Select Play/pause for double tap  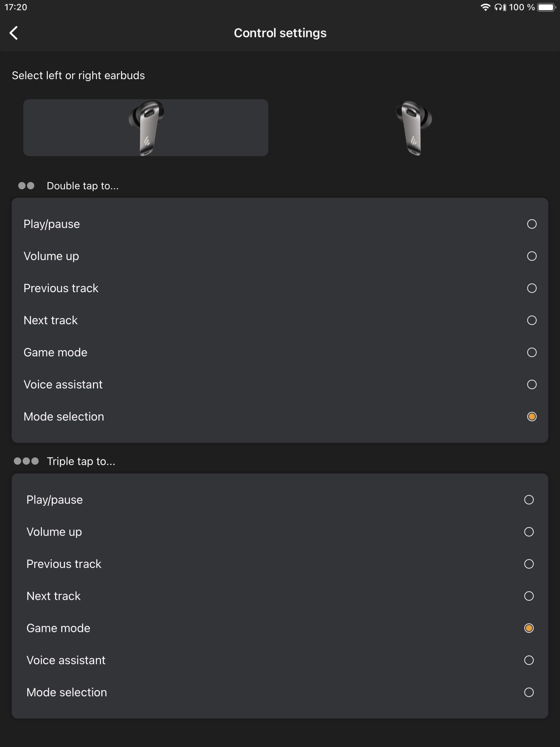pyautogui.click(x=532, y=224)
